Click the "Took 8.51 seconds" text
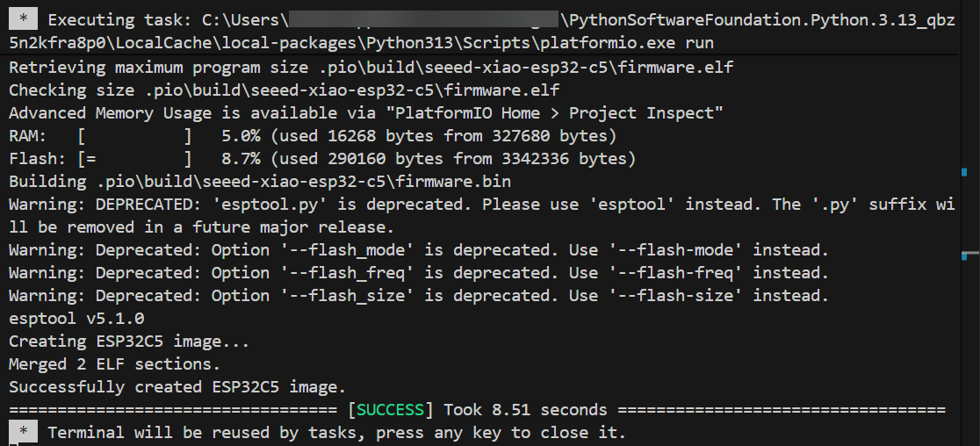Viewport: 980px width, 446px height. click(525, 410)
